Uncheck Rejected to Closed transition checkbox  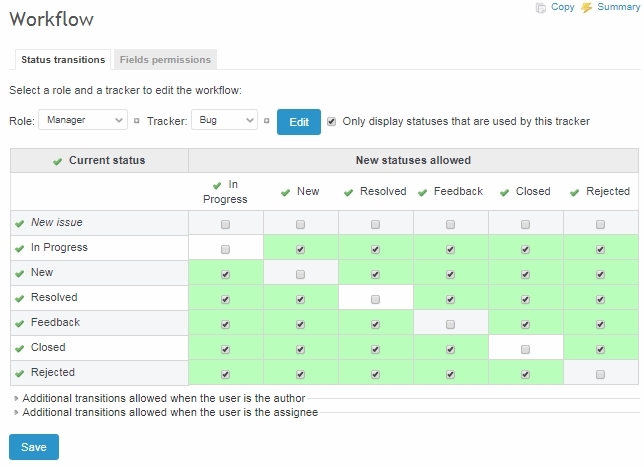point(525,374)
